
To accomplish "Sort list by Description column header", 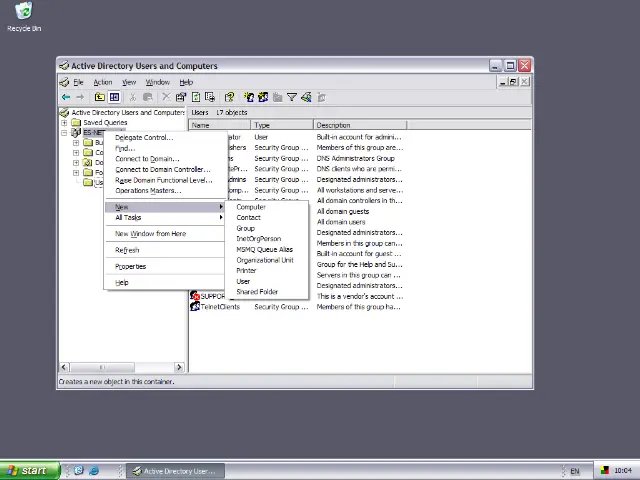I will click(x=360, y=125).
